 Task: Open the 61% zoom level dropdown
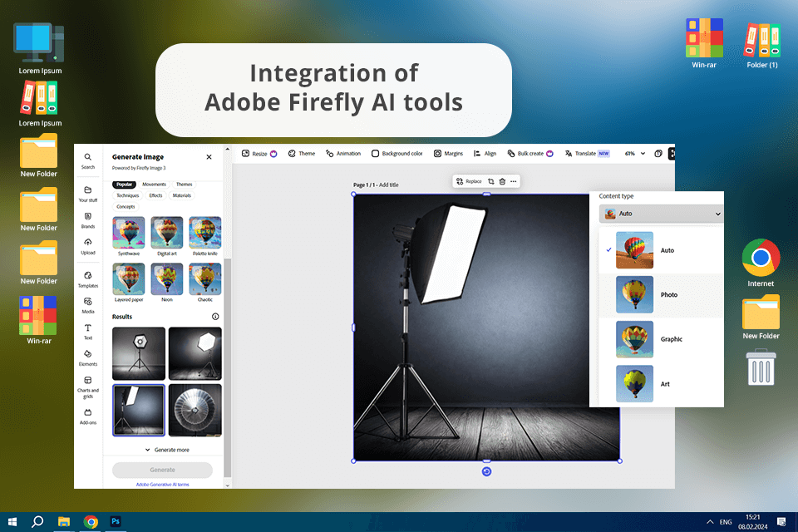[x=634, y=153]
